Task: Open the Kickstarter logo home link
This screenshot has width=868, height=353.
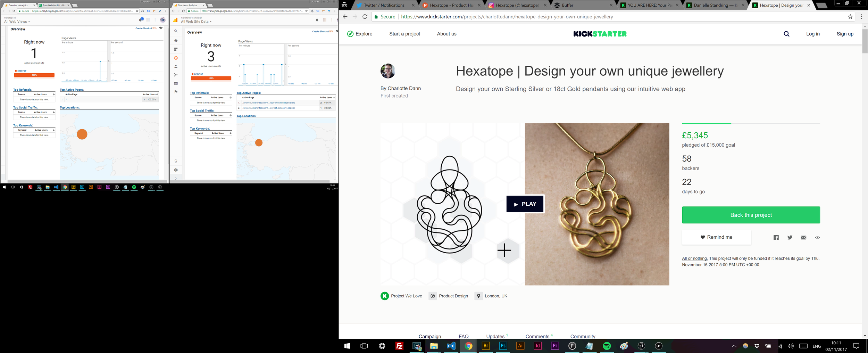Action: (600, 34)
